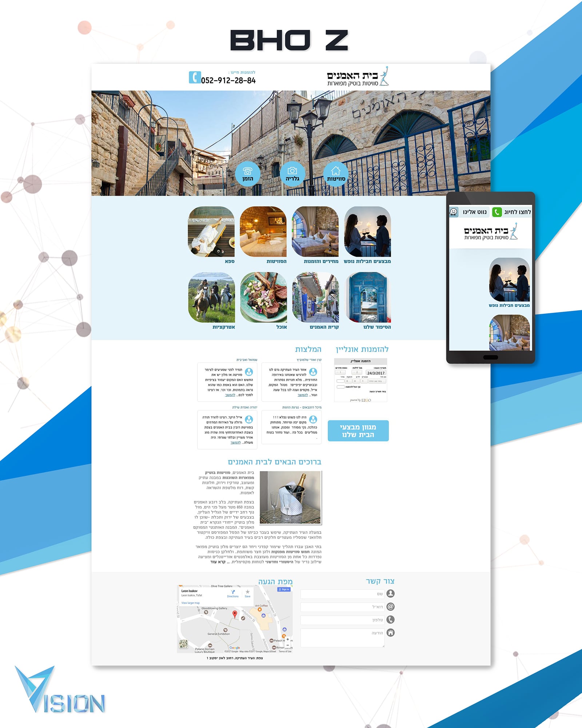Click the דוא"ל email input field
582x728 pixels.
[342, 607]
